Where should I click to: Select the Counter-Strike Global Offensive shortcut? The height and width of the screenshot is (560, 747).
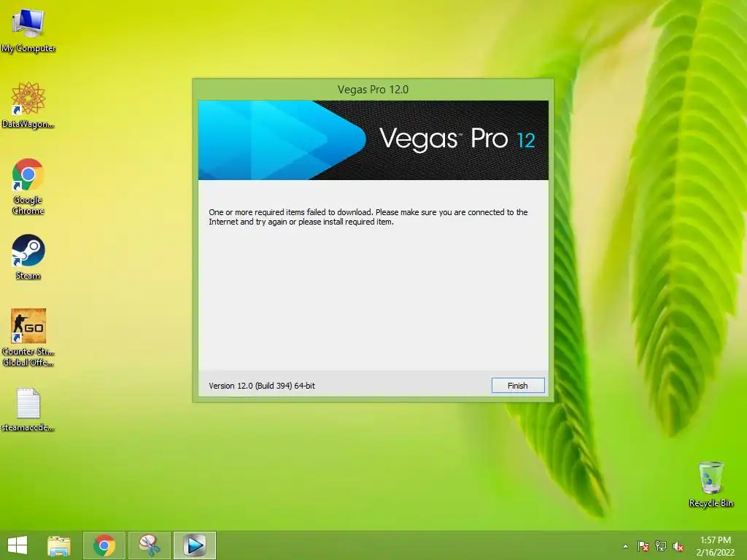point(28,338)
